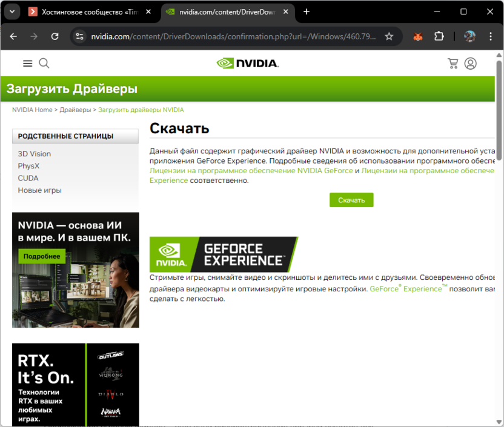Open the GeForce Experience inline text link
The width and height of the screenshot is (504, 427).
pos(408,288)
